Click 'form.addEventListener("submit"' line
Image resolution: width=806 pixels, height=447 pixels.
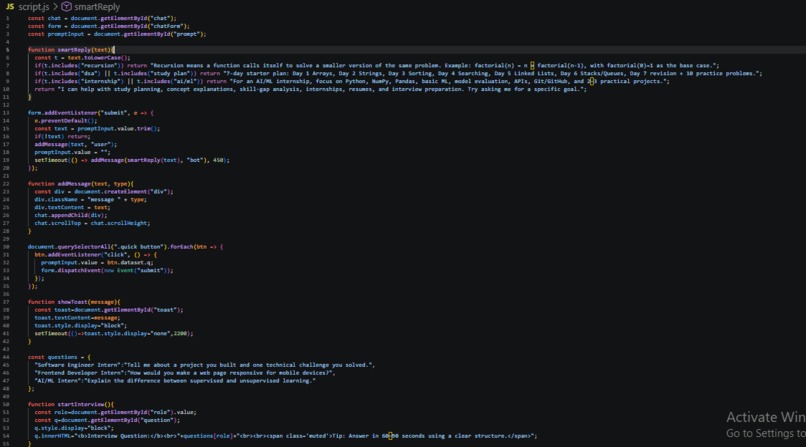coord(90,113)
